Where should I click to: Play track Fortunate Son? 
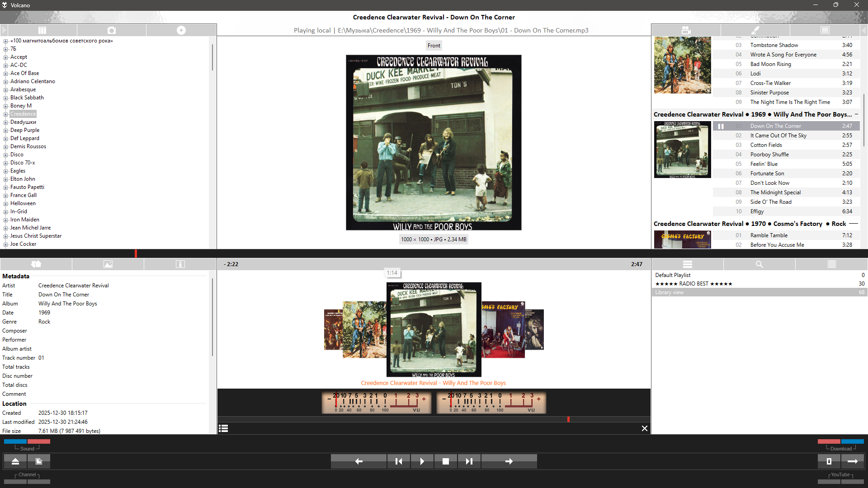point(767,174)
